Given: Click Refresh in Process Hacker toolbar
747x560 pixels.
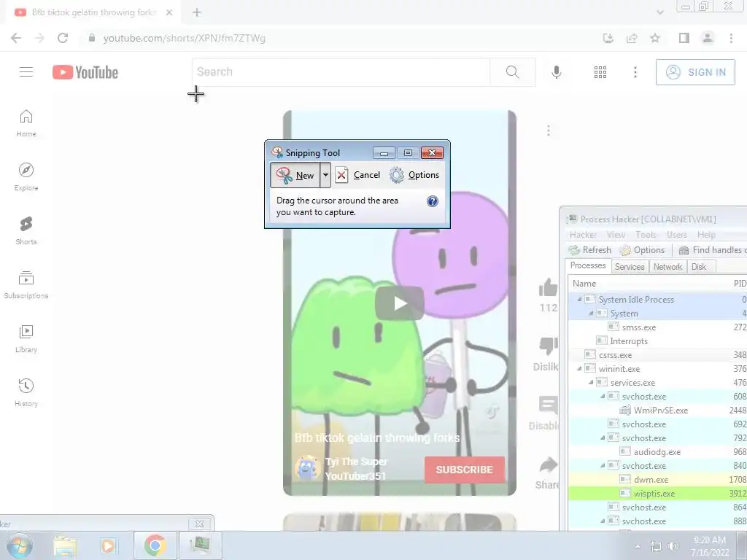Looking at the screenshot, I should coord(589,250).
